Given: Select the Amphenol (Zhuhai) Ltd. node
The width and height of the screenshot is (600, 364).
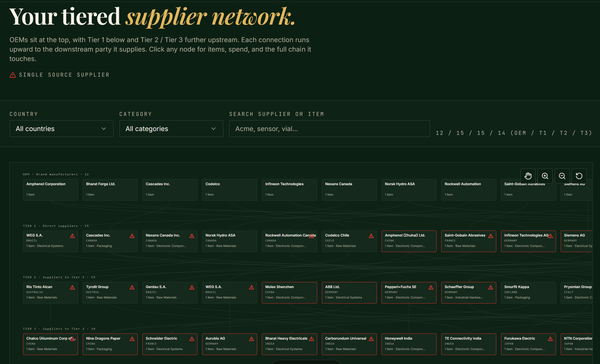Looking at the screenshot, I should point(409,241).
